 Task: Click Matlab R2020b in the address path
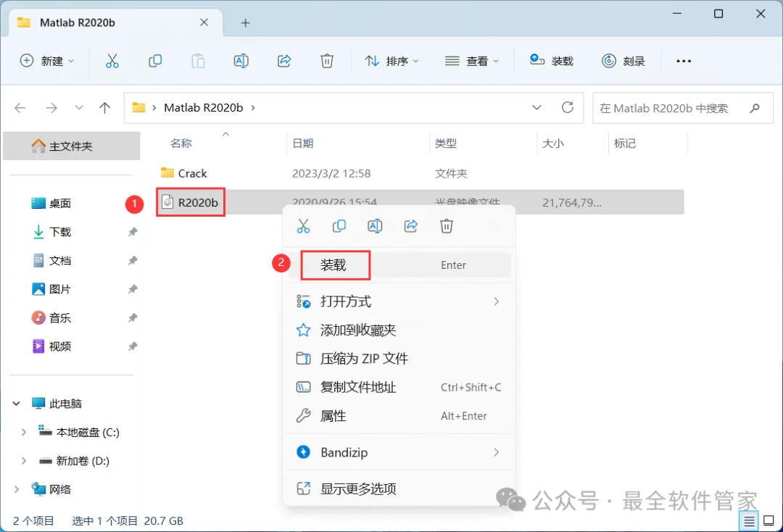tap(203, 108)
